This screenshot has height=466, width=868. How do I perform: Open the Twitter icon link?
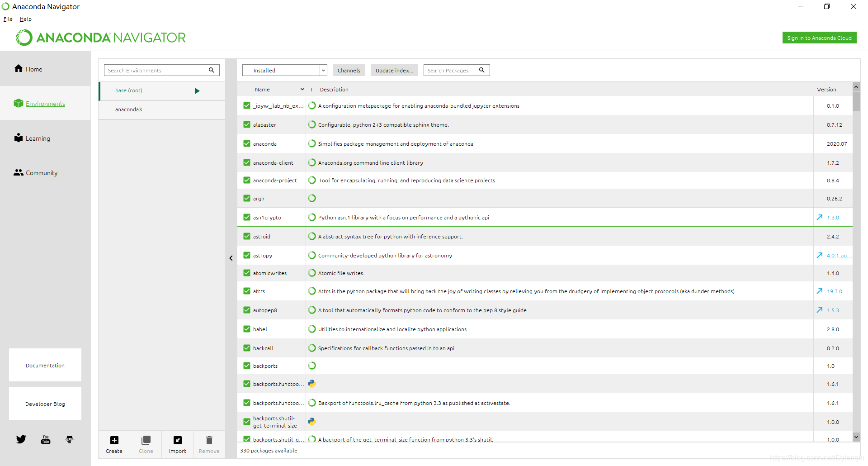tap(21, 439)
